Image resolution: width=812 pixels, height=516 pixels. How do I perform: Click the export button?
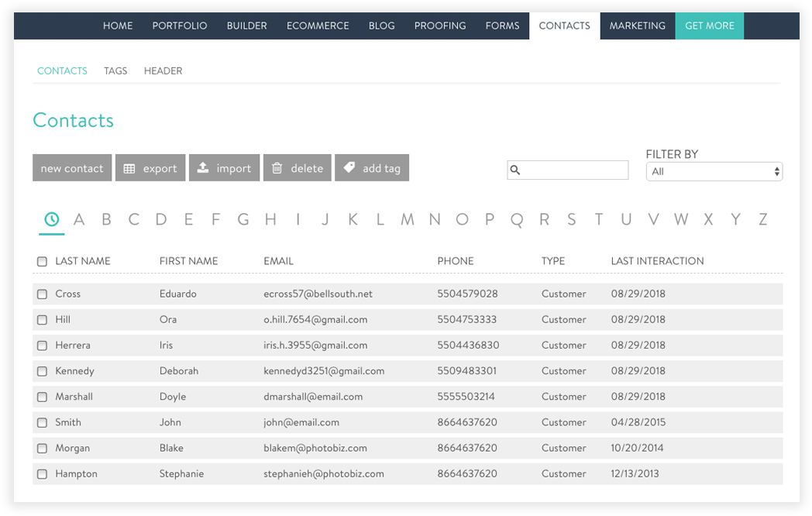pos(150,168)
